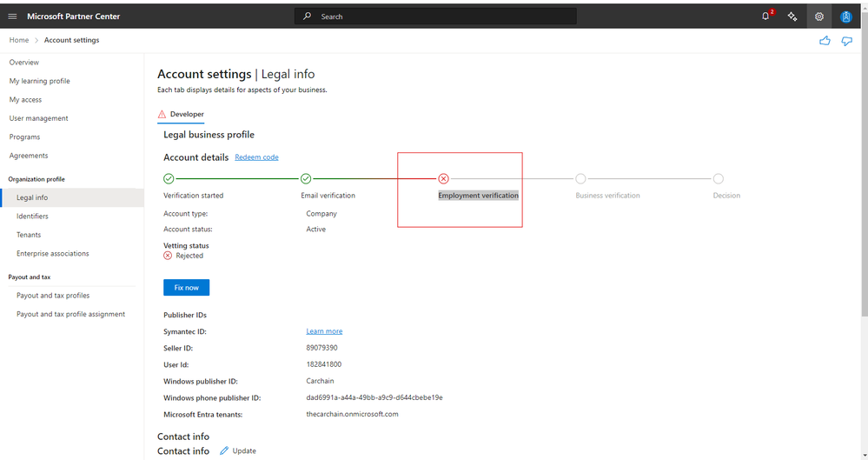
Task: Open the hamburger navigation menu
Action: click(12, 17)
